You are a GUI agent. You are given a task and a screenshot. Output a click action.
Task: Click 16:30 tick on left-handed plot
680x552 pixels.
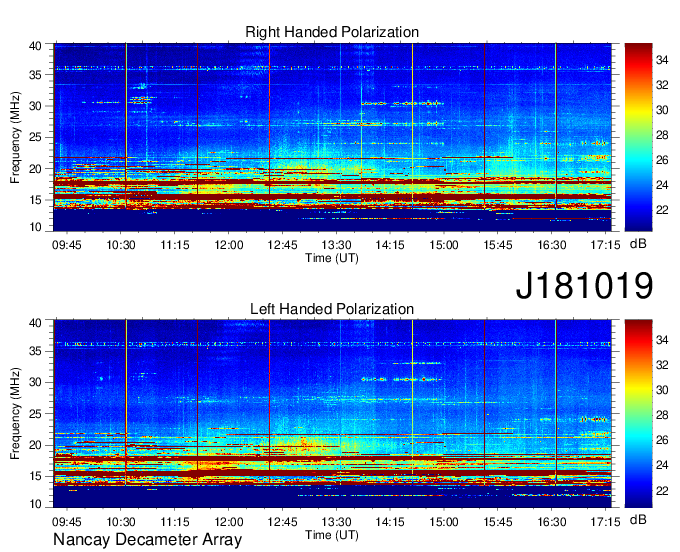coord(552,522)
